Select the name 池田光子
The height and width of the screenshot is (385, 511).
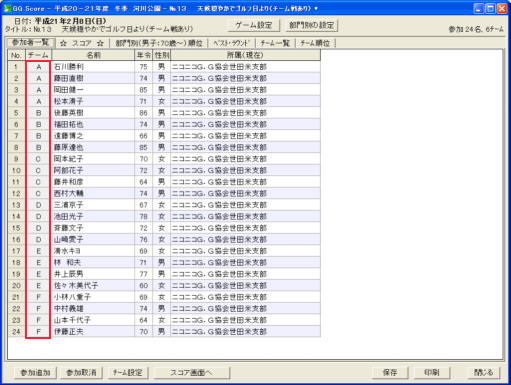pyautogui.click(x=69, y=216)
